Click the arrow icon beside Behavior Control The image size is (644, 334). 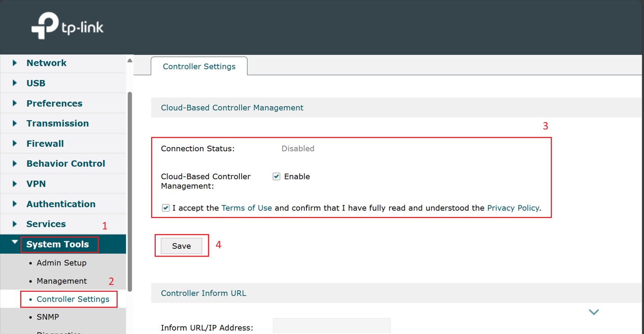tap(15, 164)
